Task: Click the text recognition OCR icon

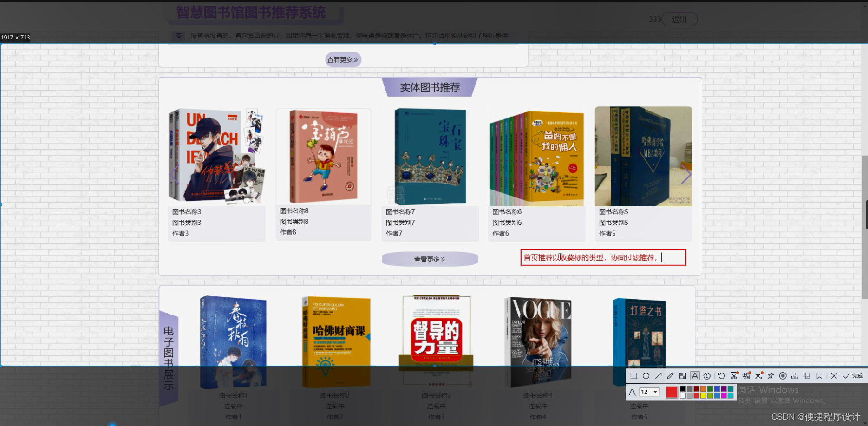Action: click(x=758, y=376)
